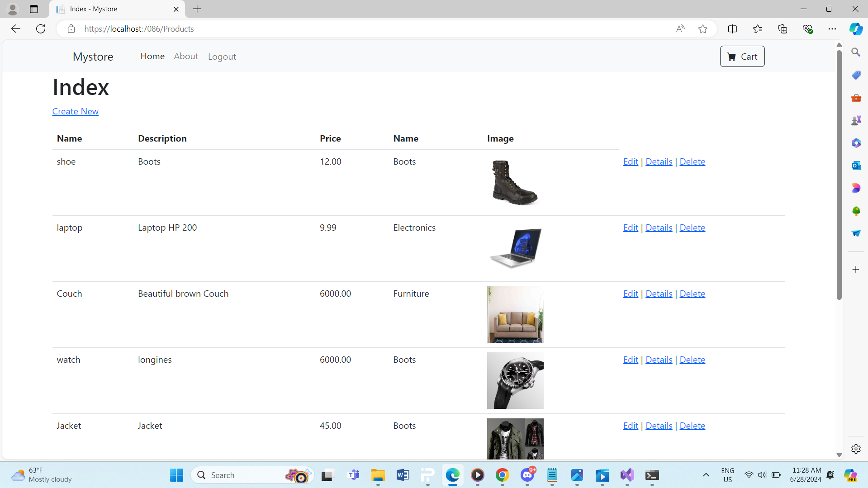Toggle split screen view icon

(732, 29)
